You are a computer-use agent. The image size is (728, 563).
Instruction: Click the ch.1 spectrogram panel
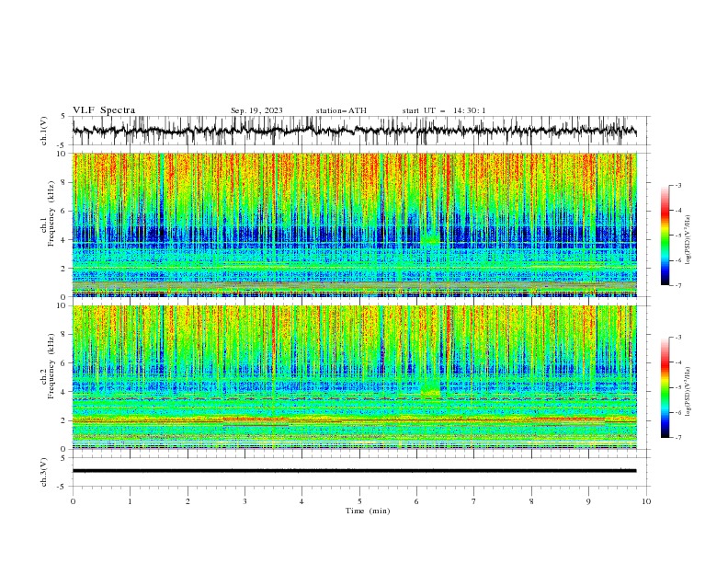coord(354,224)
